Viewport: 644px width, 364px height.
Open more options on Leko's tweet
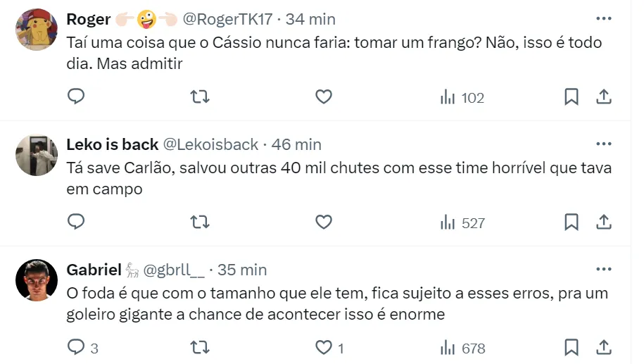tap(603, 144)
